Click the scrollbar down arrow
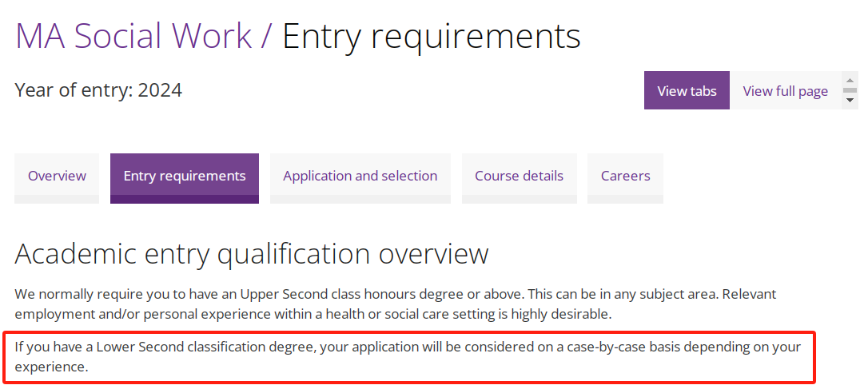This screenshot has height=389, width=868. (x=850, y=101)
